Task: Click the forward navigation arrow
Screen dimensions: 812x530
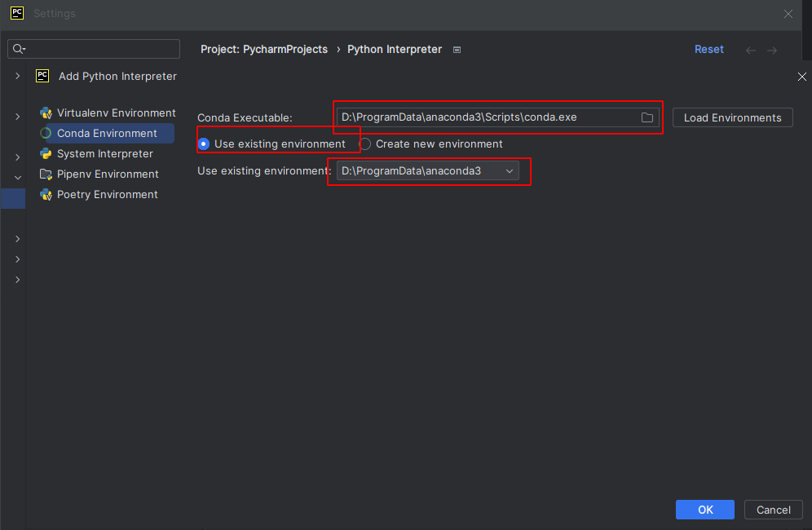Action: (772, 49)
